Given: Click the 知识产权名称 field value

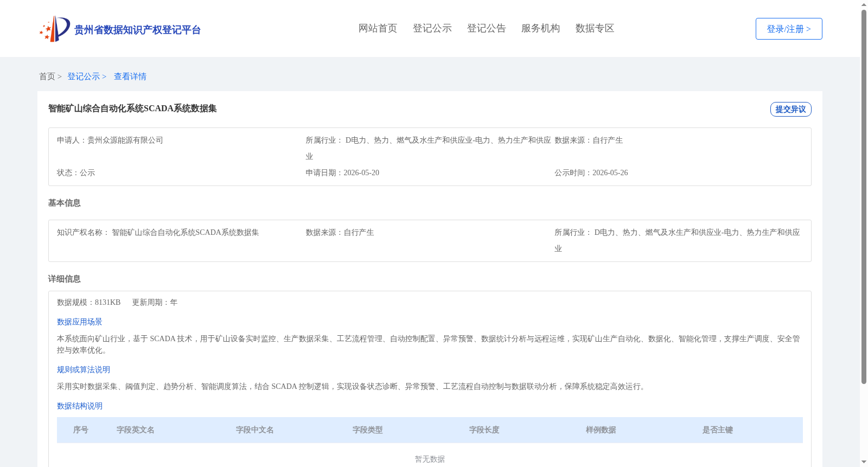Looking at the screenshot, I should click(186, 232).
